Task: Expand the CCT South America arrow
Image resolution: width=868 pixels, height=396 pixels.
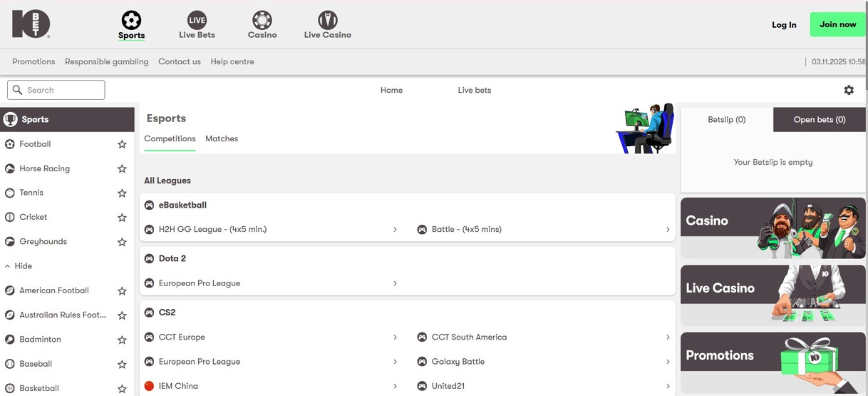Action: point(668,337)
